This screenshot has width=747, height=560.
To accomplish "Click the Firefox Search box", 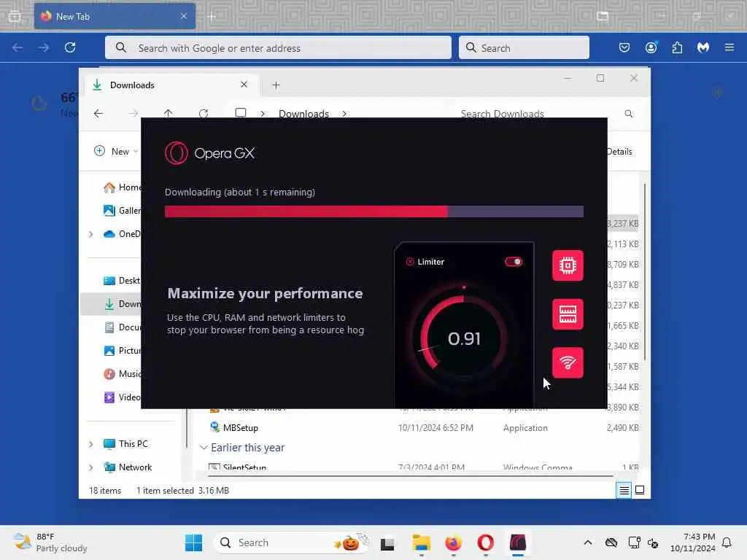I will click(x=524, y=47).
